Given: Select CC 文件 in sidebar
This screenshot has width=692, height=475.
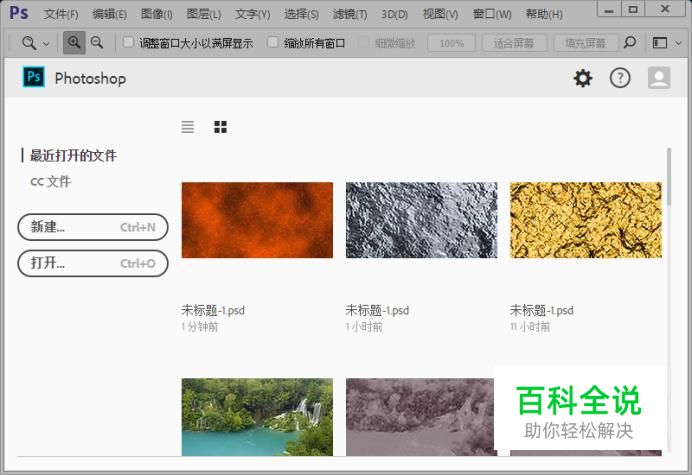Looking at the screenshot, I should (x=50, y=181).
